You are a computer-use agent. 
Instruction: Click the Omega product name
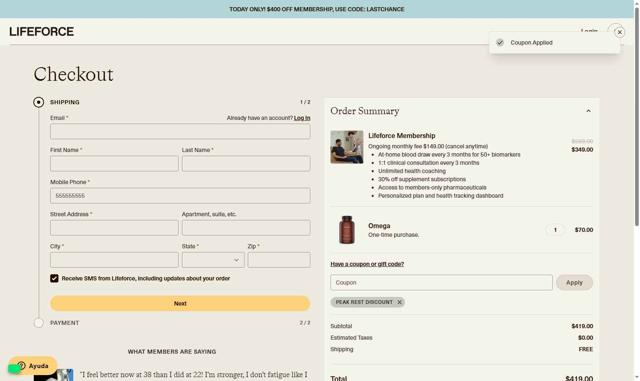pyautogui.click(x=379, y=226)
